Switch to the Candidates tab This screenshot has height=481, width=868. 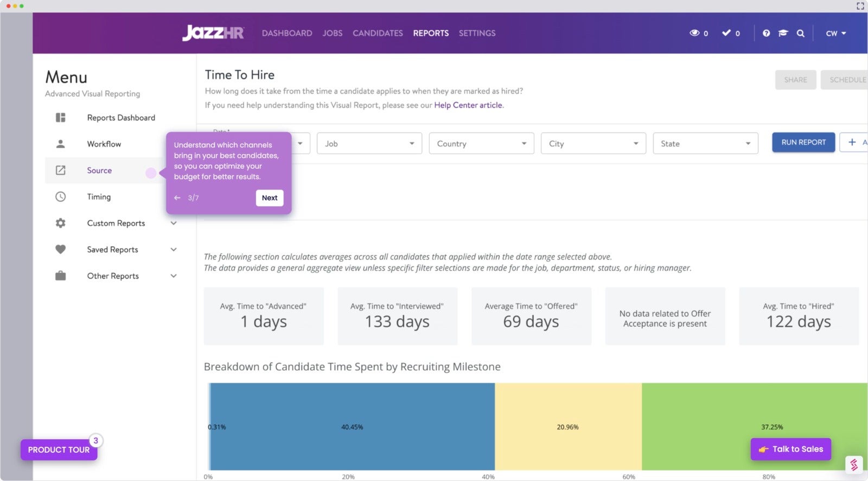(378, 33)
